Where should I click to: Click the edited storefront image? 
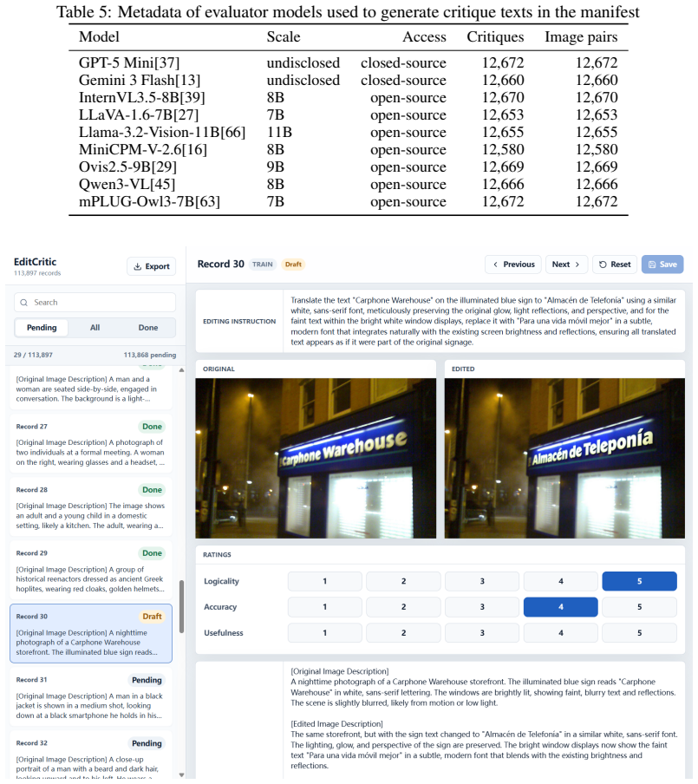[564, 459]
